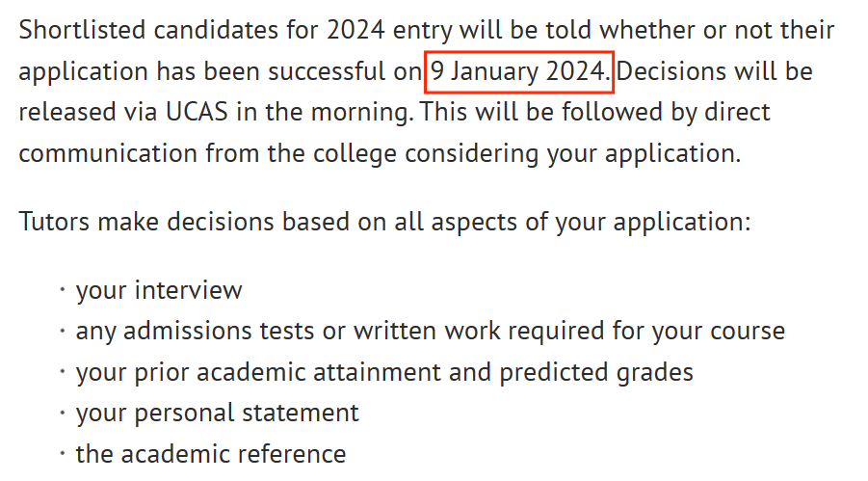Click the word UCAS in the paragraph

pos(197,112)
